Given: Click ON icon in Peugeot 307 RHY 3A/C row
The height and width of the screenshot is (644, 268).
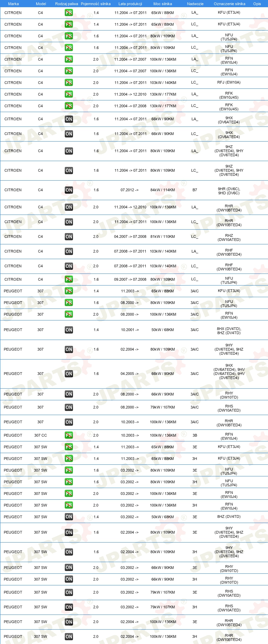Looking at the screenshot, I should [69, 394].
